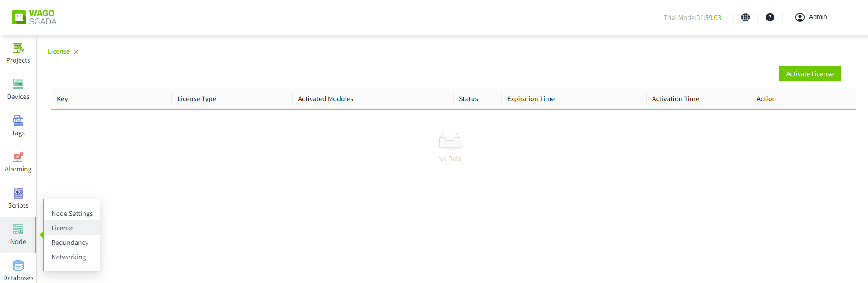Open the Databases sidebar icon

coord(18,266)
